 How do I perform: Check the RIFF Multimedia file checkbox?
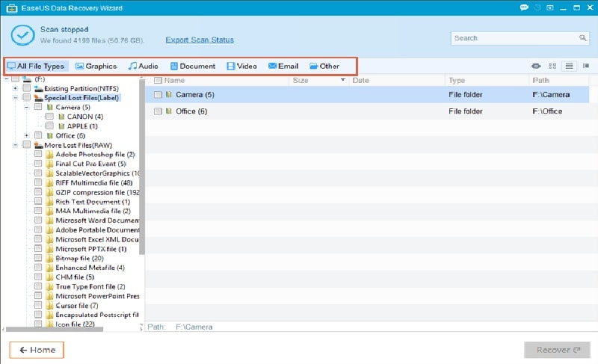pos(38,182)
